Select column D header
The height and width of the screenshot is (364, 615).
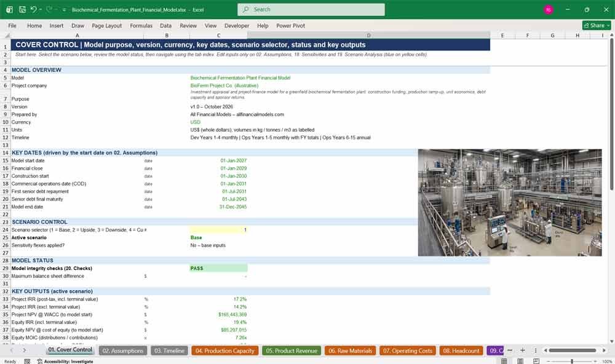(x=368, y=35)
